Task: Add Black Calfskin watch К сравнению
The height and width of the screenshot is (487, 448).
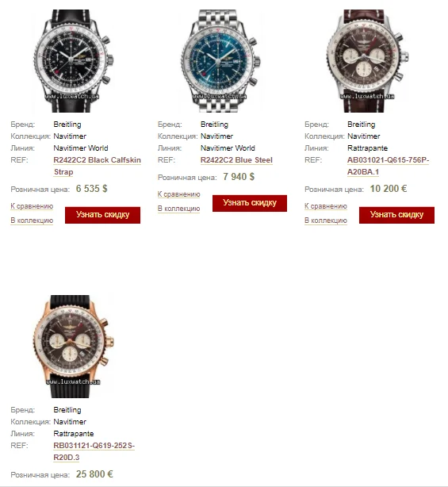Action: [x=32, y=206]
